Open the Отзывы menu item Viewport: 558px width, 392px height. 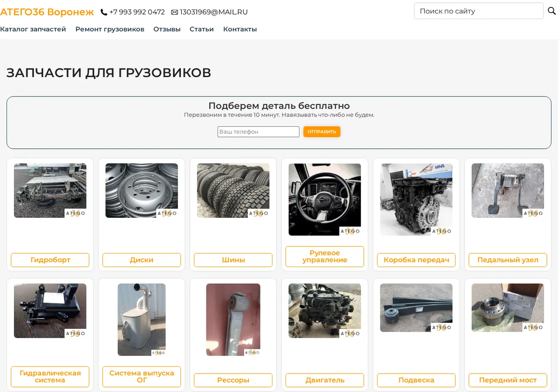[167, 29]
